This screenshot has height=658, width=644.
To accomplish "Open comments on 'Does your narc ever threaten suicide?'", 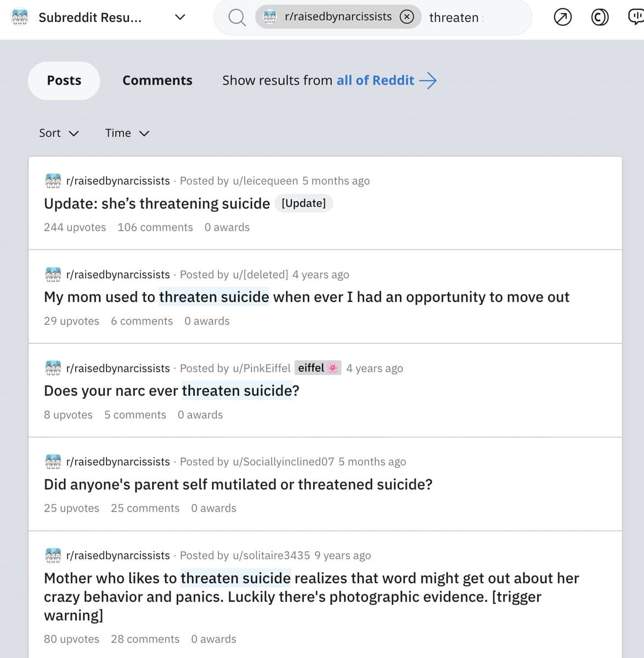I will coord(135,415).
